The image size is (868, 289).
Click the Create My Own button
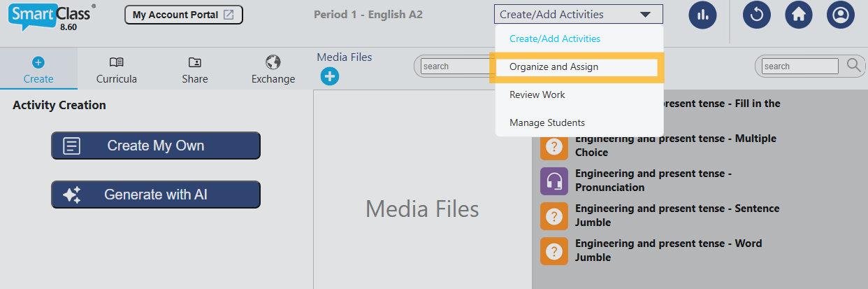click(156, 146)
